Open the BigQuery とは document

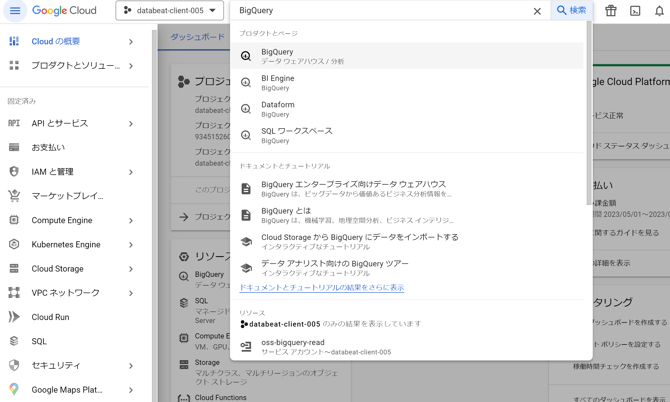[407, 215]
